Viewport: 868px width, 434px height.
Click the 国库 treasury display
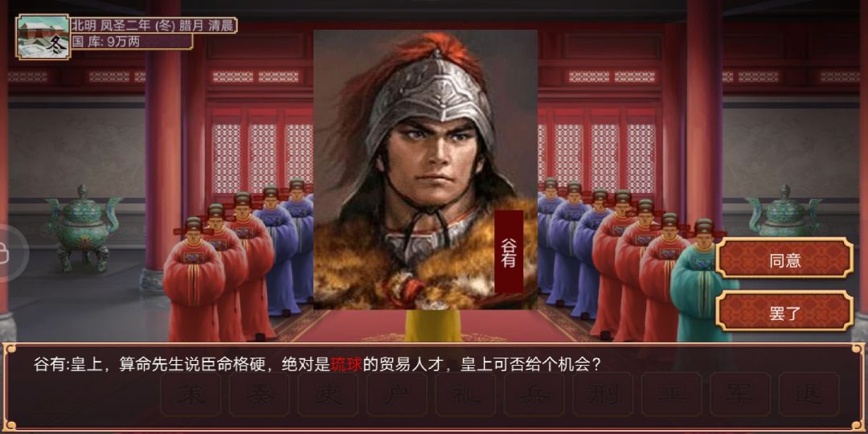tap(132, 42)
